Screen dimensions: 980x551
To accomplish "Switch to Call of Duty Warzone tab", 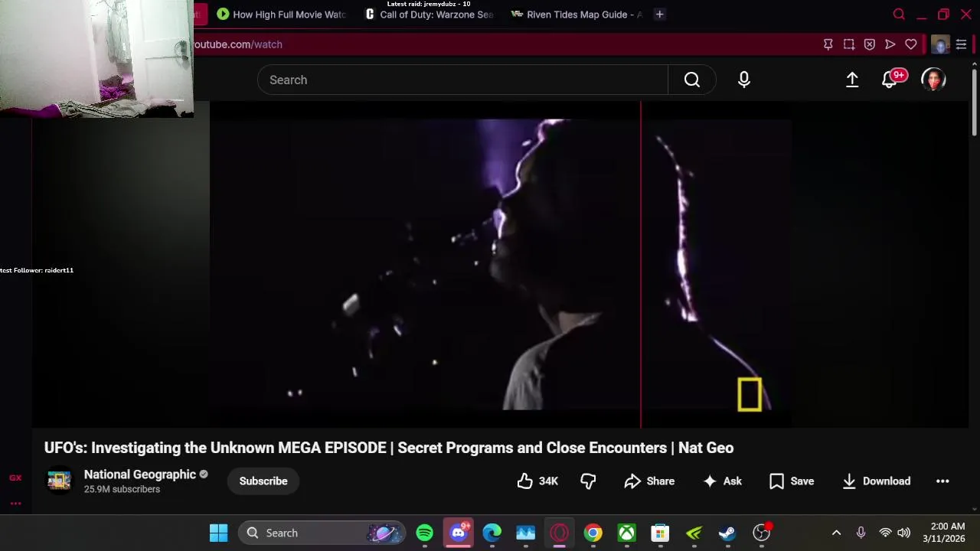I will (x=430, y=15).
